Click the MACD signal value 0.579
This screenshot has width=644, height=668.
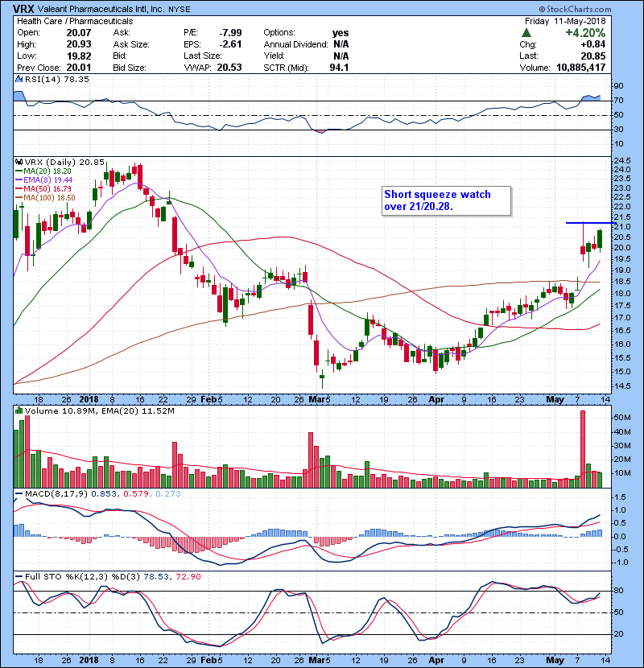click(136, 494)
